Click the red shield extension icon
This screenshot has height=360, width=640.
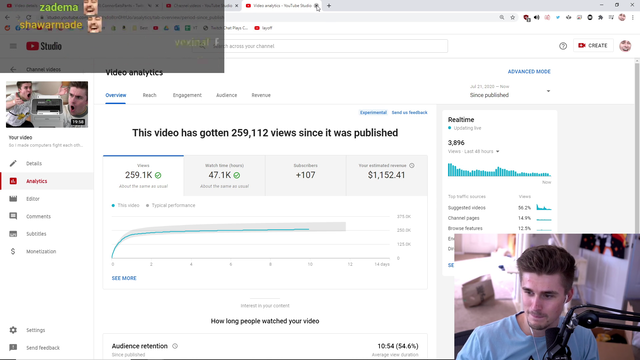pos(527,18)
